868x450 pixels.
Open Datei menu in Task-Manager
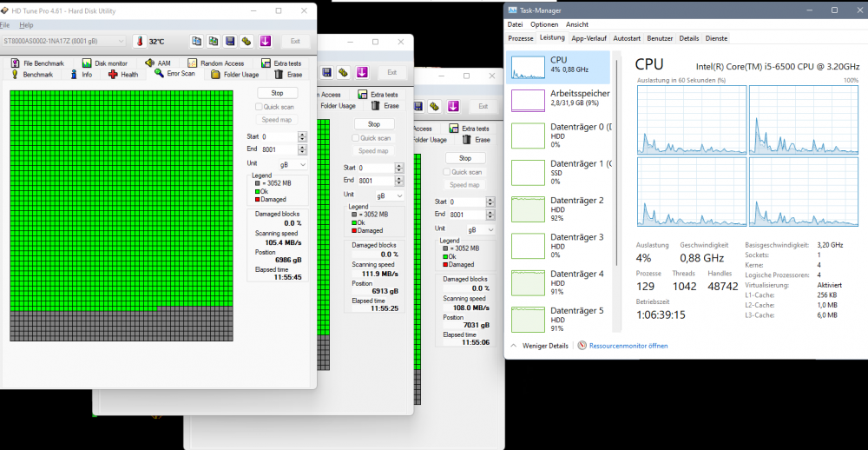click(516, 24)
